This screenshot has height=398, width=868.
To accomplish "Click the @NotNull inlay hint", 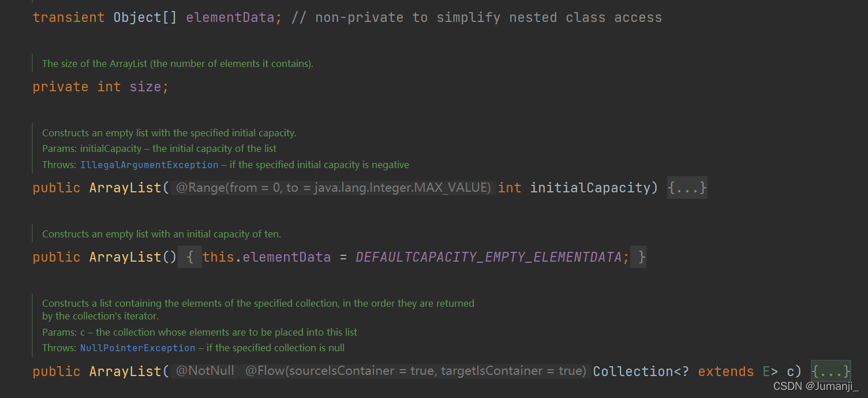I will coord(205,371).
